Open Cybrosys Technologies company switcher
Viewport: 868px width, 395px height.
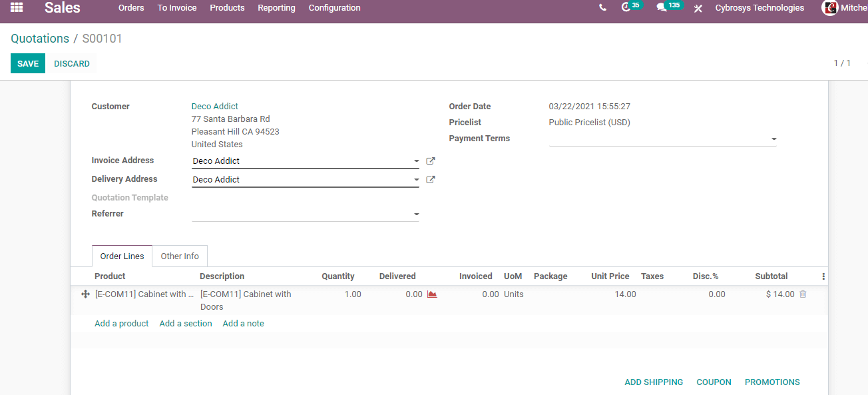759,8
